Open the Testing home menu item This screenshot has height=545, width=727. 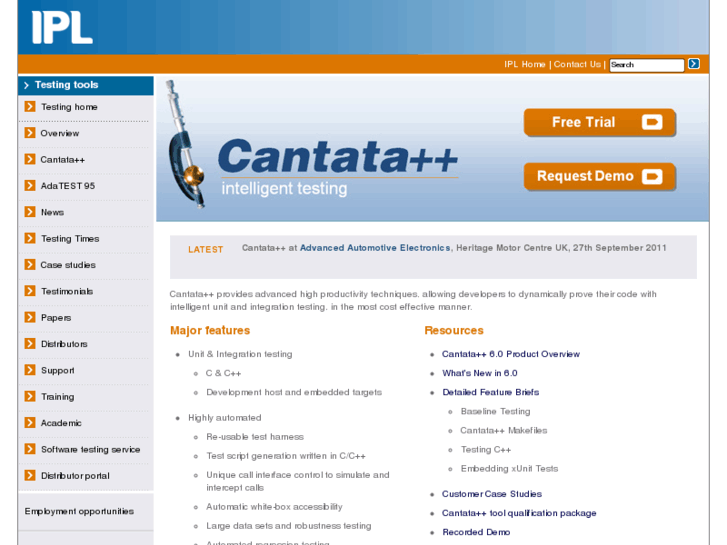tap(69, 107)
